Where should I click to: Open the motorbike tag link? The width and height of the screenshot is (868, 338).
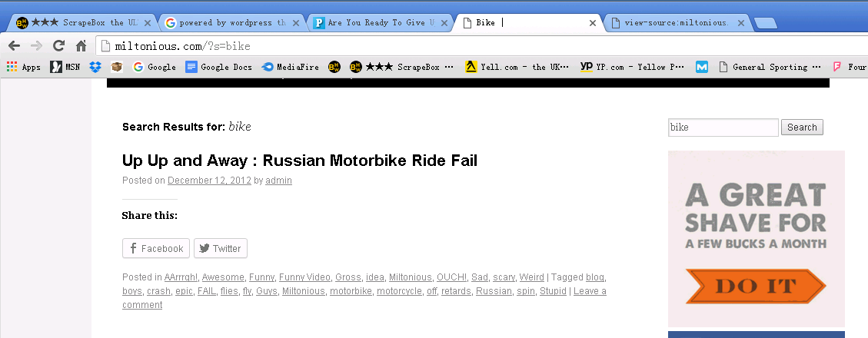coord(351,291)
